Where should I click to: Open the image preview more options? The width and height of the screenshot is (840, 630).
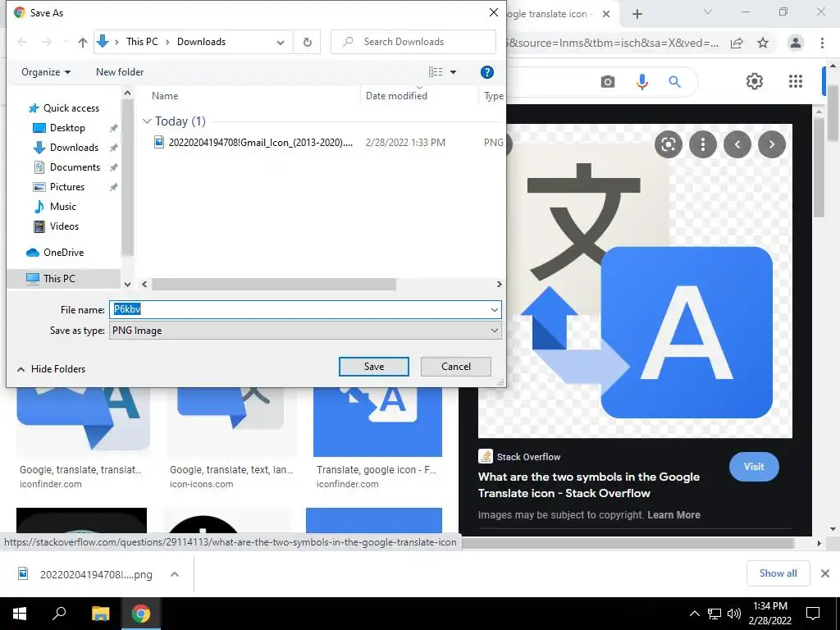703,144
